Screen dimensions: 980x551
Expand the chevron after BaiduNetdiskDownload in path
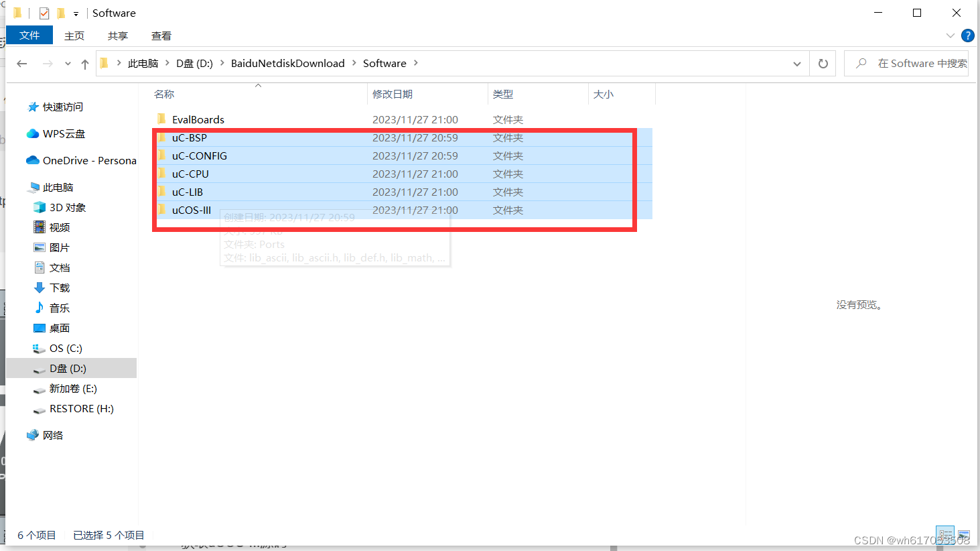pyautogui.click(x=354, y=63)
